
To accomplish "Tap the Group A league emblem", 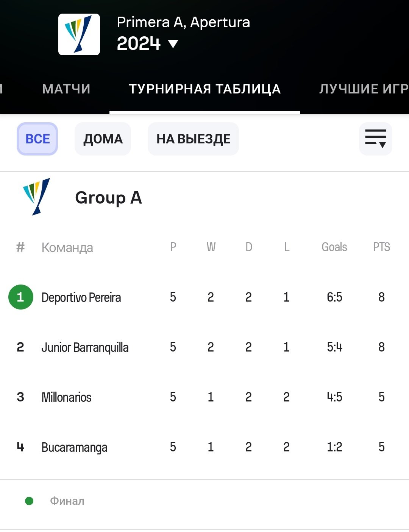I will pos(36,197).
